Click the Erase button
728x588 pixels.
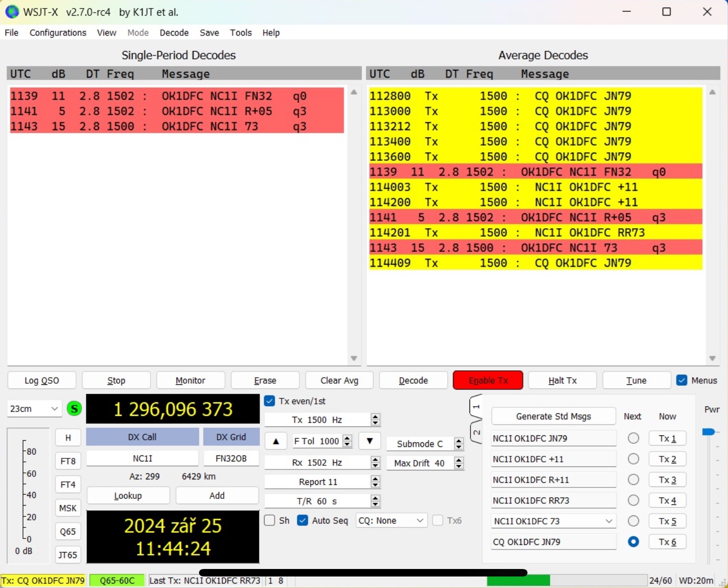click(265, 380)
